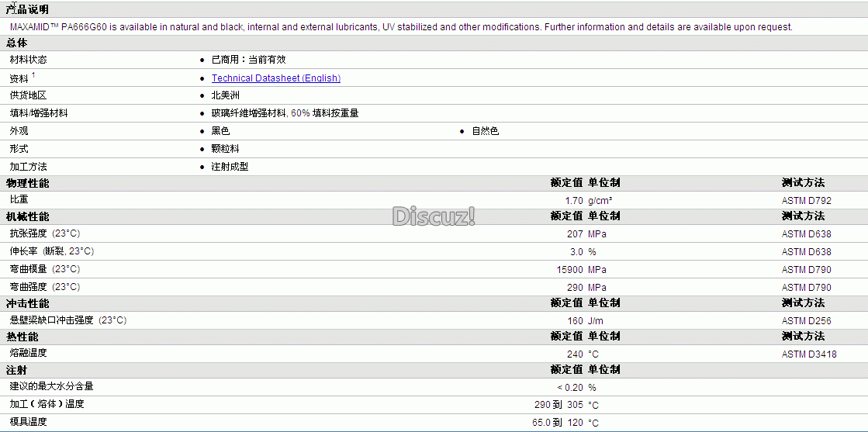Select the 外观 row label
Image resolution: width=868 pixels, height=432 pixels.
[19, 131]
